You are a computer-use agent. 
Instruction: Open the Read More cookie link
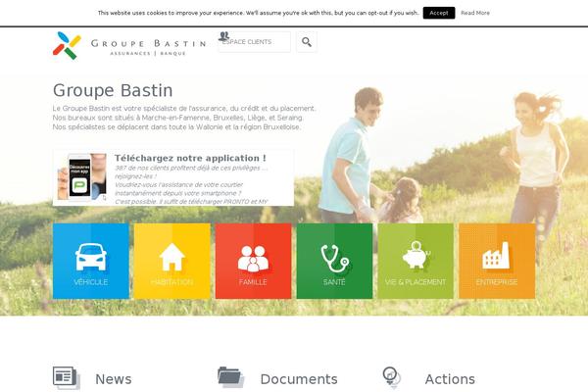click(x=474, y=13)
